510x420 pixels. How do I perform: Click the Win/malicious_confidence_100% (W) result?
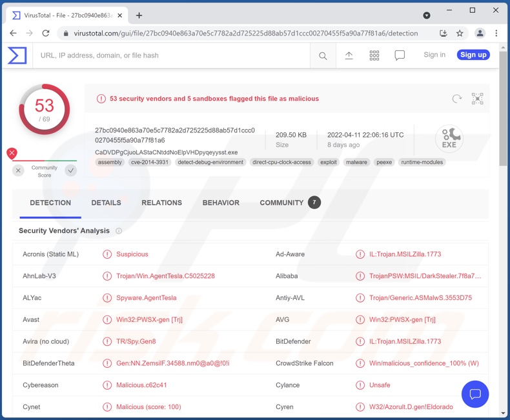[x=423, y=363]
